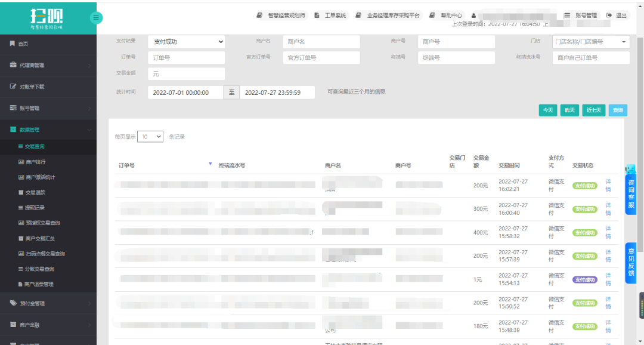Toggle the sidebar with the hamburger button
644x345 pixels.
[96, 18]
